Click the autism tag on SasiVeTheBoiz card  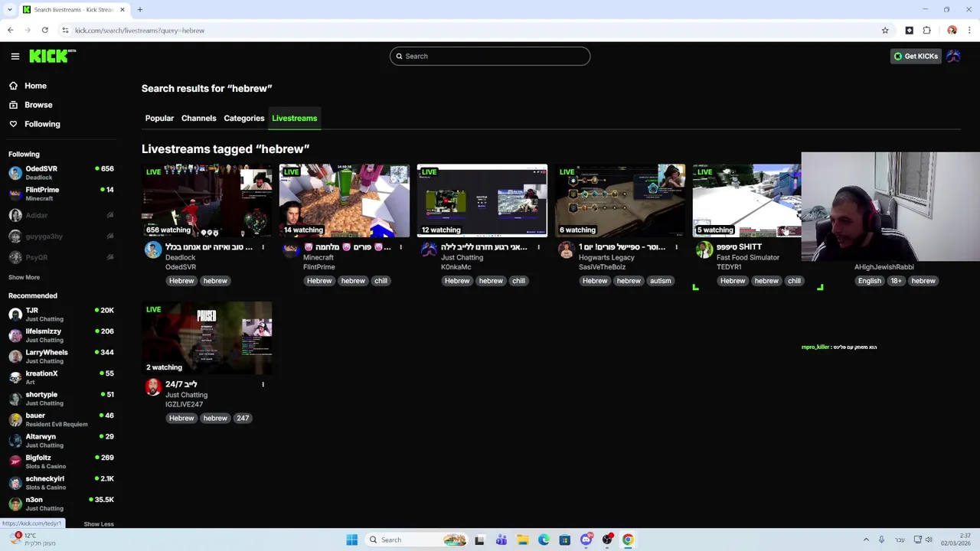click(660, 281)
